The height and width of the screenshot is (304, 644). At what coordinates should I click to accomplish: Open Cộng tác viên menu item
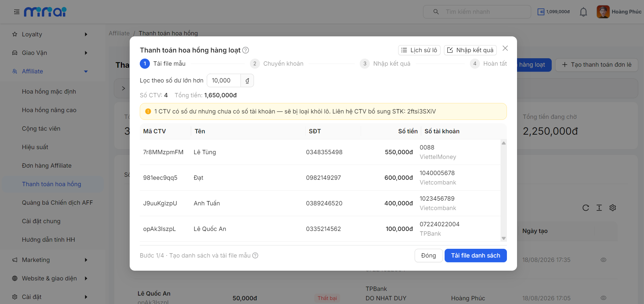coord(41,129)
